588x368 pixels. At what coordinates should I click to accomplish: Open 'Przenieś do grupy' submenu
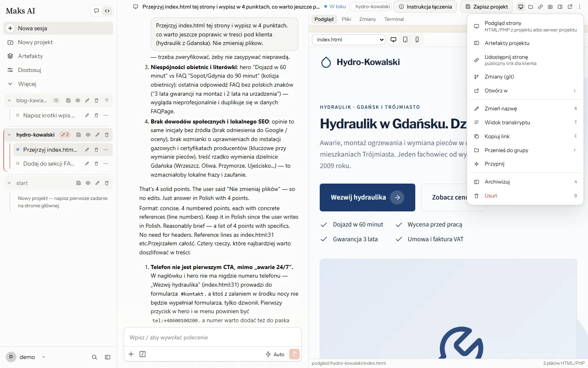[x=525, y=150]
